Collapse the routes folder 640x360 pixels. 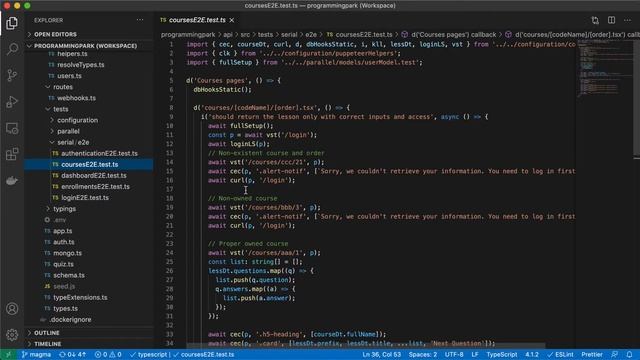(89, 87)
